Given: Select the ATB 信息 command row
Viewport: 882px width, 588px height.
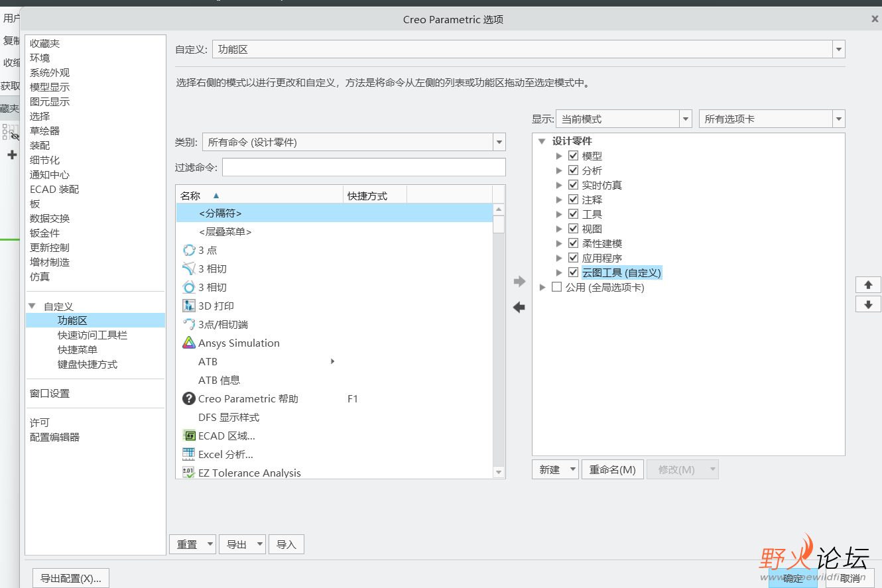Looking at the screenshot, I should 335,380.
